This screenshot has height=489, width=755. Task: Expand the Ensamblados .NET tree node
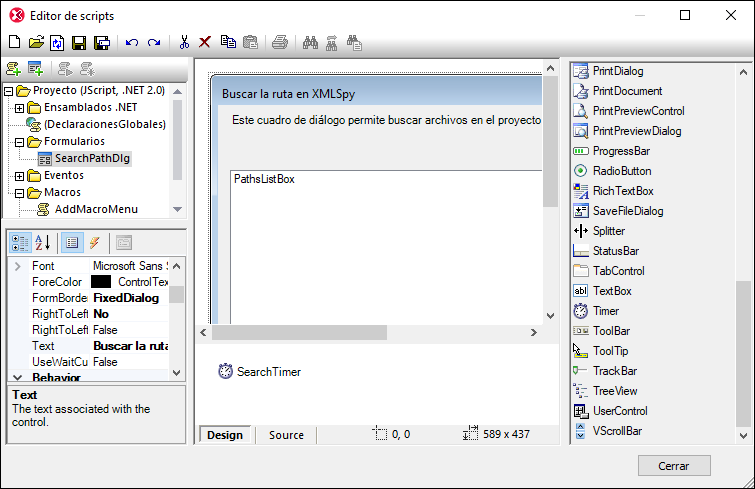pyautogui.click(x=20, y=108)
